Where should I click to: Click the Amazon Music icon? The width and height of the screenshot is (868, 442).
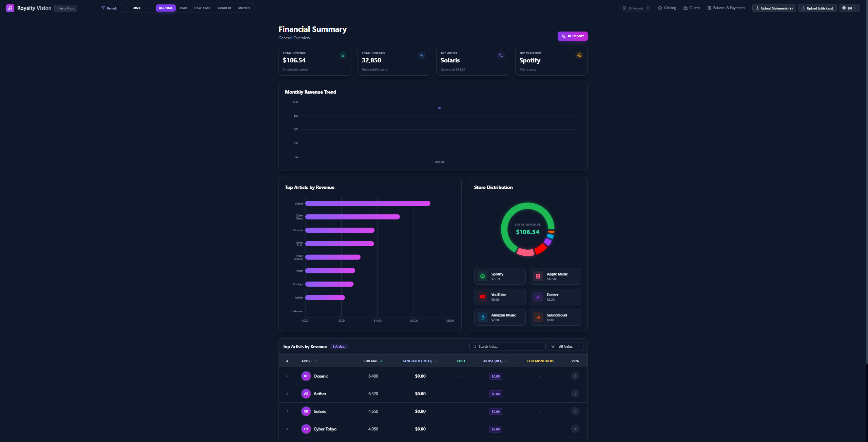[482, 318]
